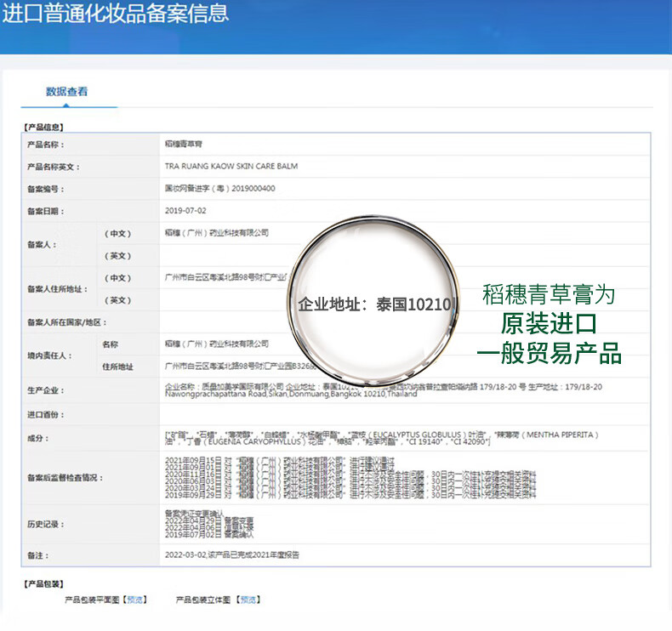This screenshot has height=631, width=672.
Task: Click the 境内责任人 name value
Action: (x=216, y=344)
